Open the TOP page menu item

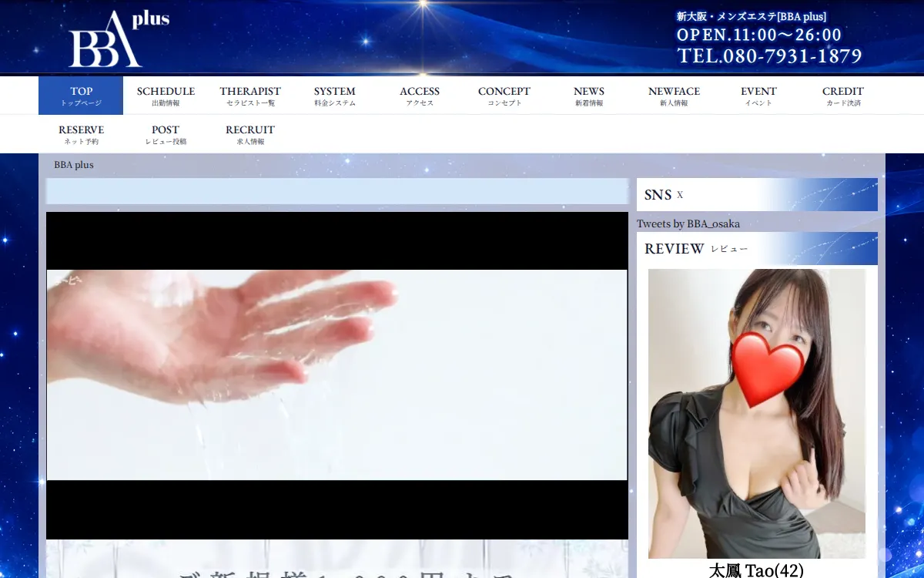point(81,96)
